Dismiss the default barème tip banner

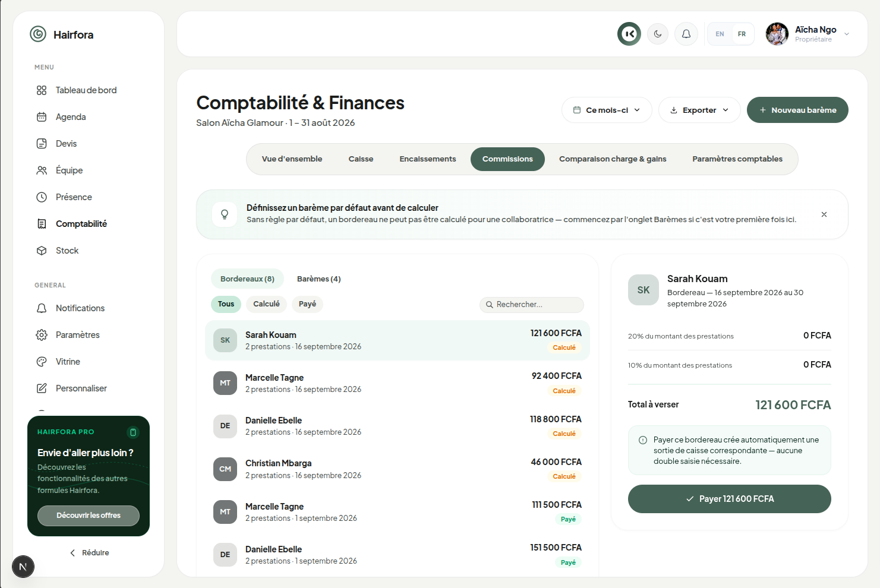[x=824, y=214]
